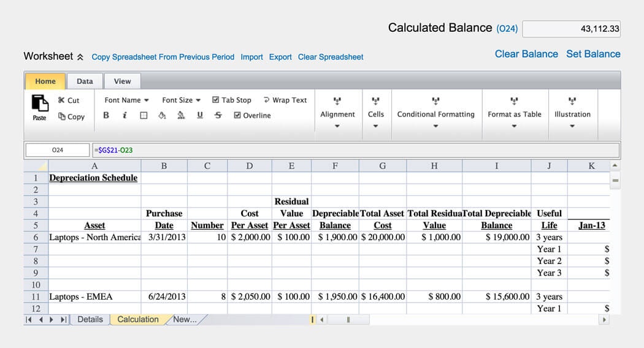
Task: Click horizontal scrollbar right arrow
Action: pos(604,319)
